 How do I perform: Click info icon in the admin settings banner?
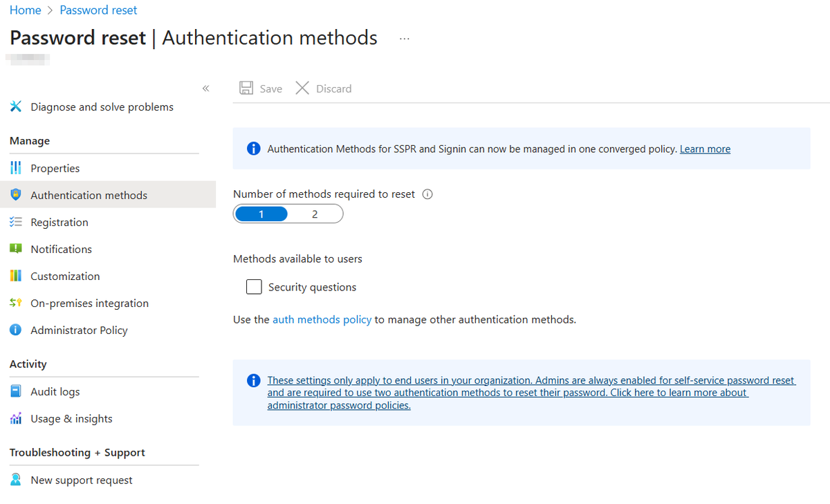pyautogui.click(x=254, y=380)
